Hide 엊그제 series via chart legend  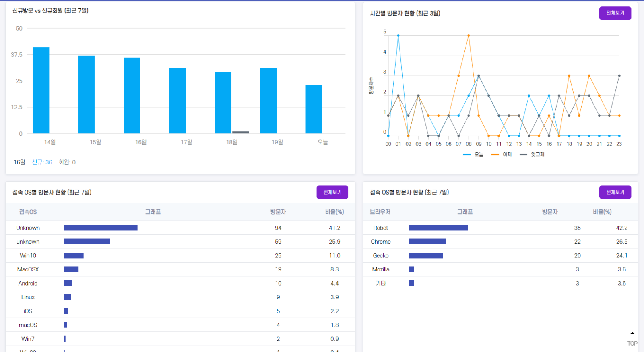[x=532, y=154]
